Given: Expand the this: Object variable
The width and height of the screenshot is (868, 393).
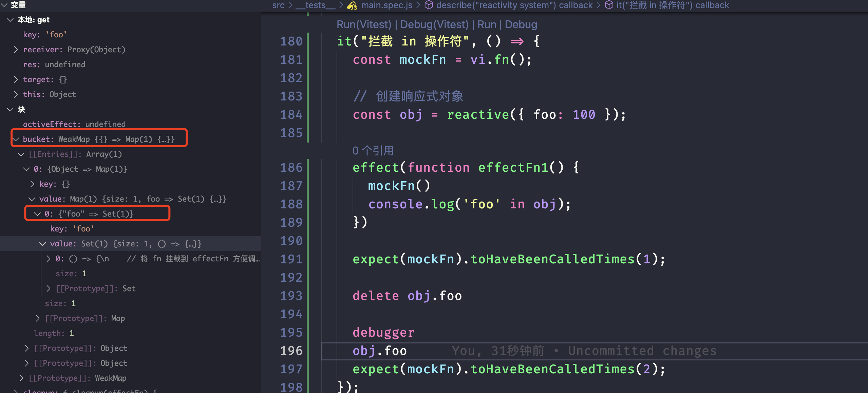Looking at the screenshot, I should coord(16,94).
